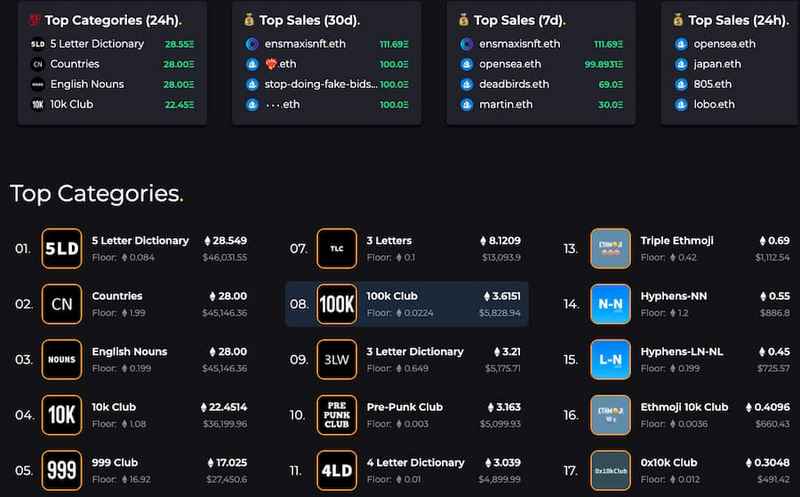800x497 pixels.
Task: Click the 100K Club icon
Action: click(336, 304)
